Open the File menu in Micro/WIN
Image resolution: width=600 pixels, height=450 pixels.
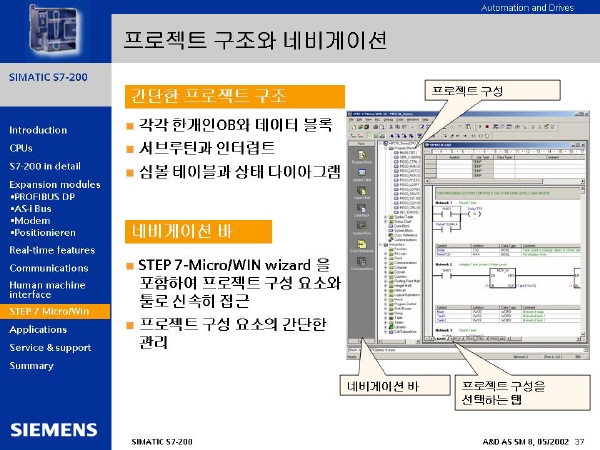tap(351, 119)
